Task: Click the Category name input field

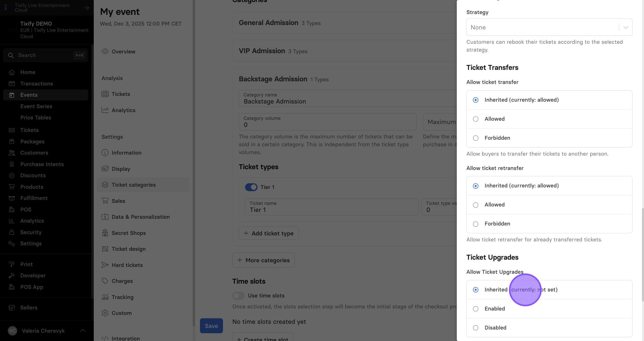Action: pyautogui.click(x=348, y=99)
